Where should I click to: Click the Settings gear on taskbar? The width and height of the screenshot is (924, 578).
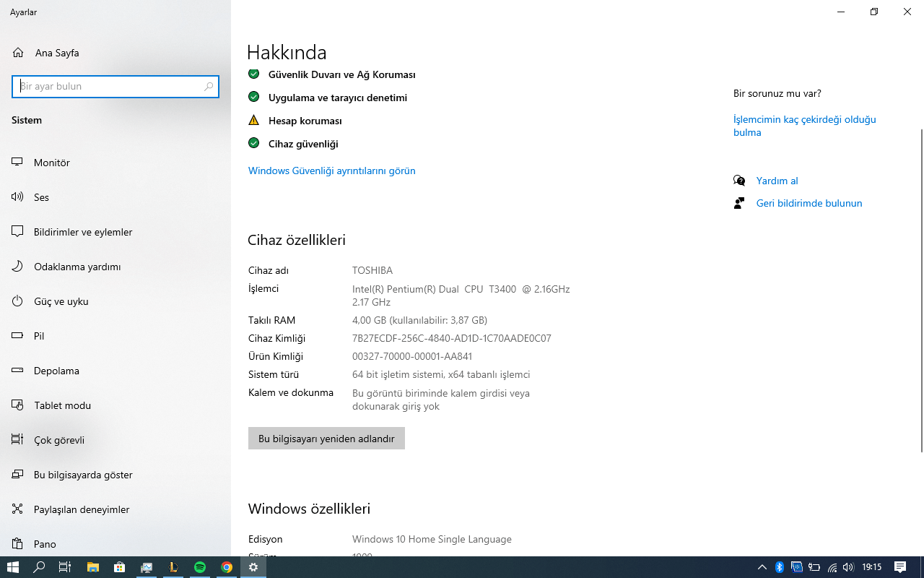coord(253,567)
